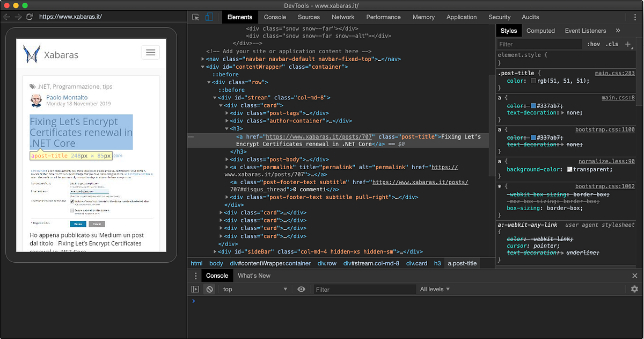Click the author avatar of Paolo Montalto
This screenshot has height=339, width=644.
click(36, 100)
